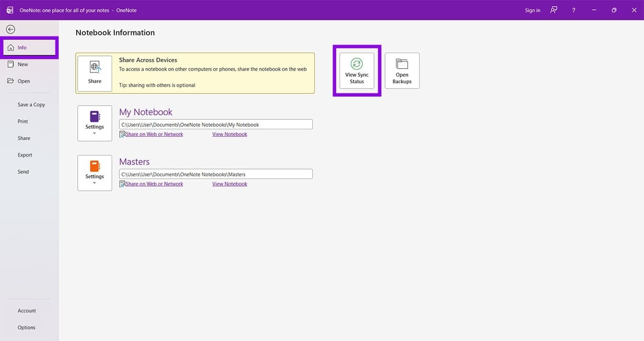Open the Send page
Viewport: 644px width, 341px height.
23,172
